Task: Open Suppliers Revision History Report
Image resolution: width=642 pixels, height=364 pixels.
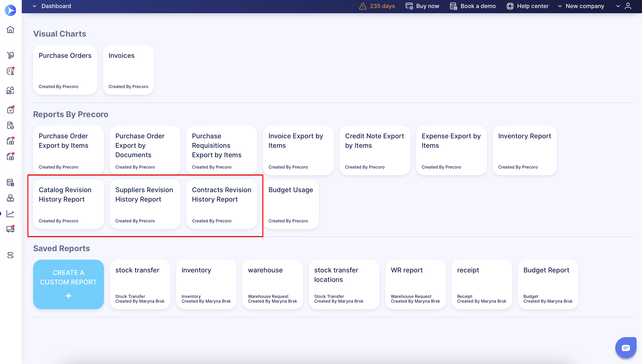Action: tap(145, 204)
